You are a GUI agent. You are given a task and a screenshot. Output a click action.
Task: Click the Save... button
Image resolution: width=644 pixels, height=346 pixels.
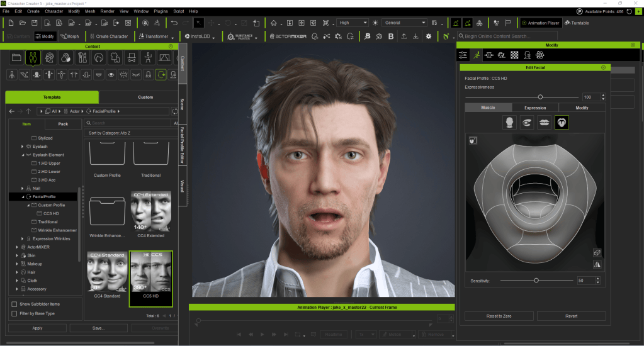[99, 328]
